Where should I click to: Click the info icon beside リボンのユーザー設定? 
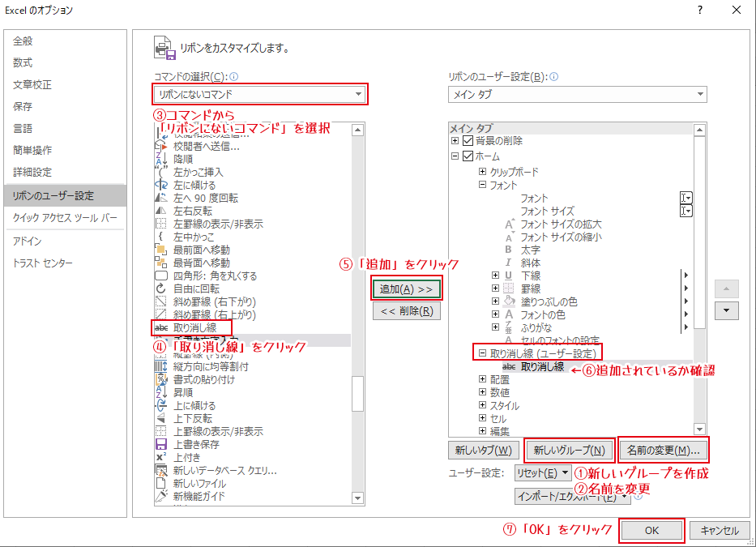pos(554,77)
